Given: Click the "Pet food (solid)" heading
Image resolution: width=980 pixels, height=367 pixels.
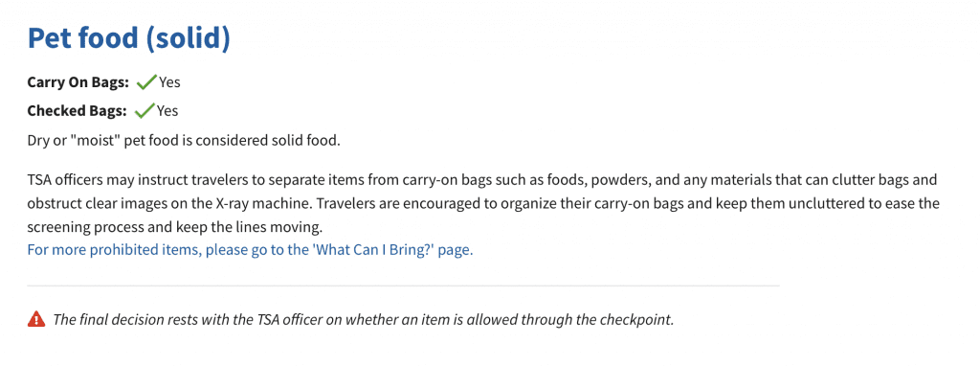Looking at the screenshot, I should [129, 38].
